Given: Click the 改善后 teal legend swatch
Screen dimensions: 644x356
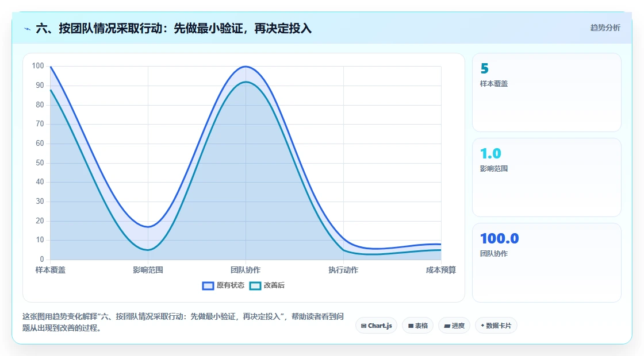Looking at the screenshot, I should coord(255,286).
